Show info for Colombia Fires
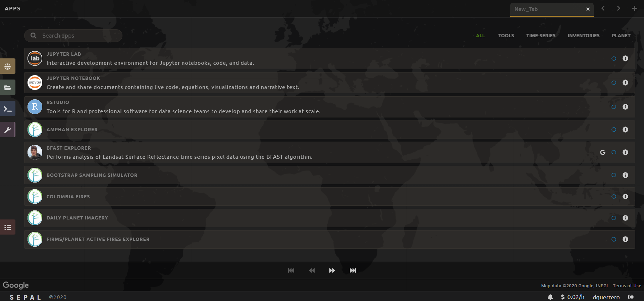This screenshot has height=301, width=644. 625,197
